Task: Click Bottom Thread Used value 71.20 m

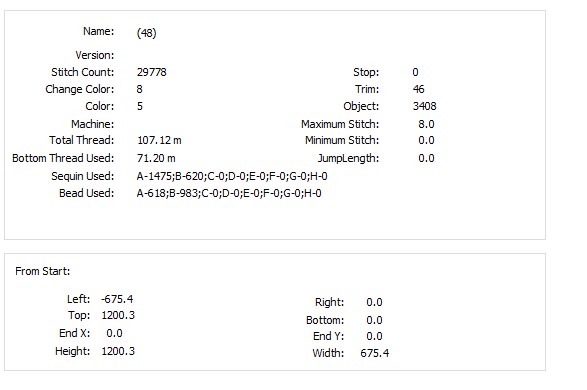Action: pos(156,158)
